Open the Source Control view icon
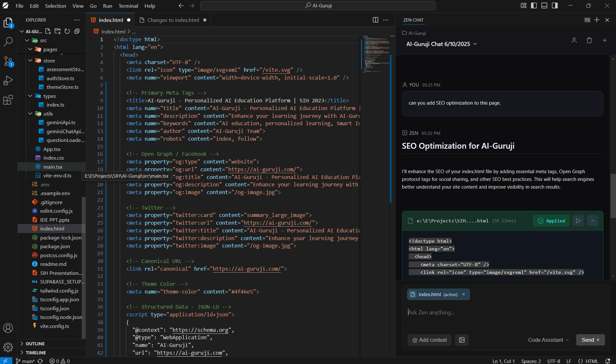 point(8,61)
